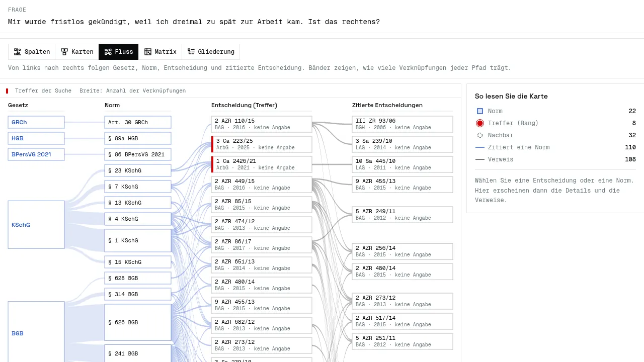Open norm § 89a HGB
Viewport: 644px width, 362px height.
(x=138, y=138)
